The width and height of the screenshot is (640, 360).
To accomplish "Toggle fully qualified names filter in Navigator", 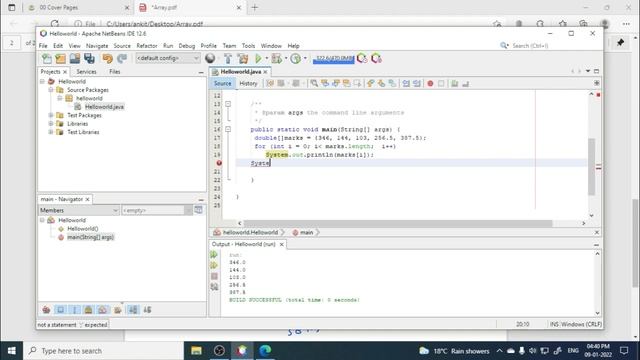I will click(118, 310).
